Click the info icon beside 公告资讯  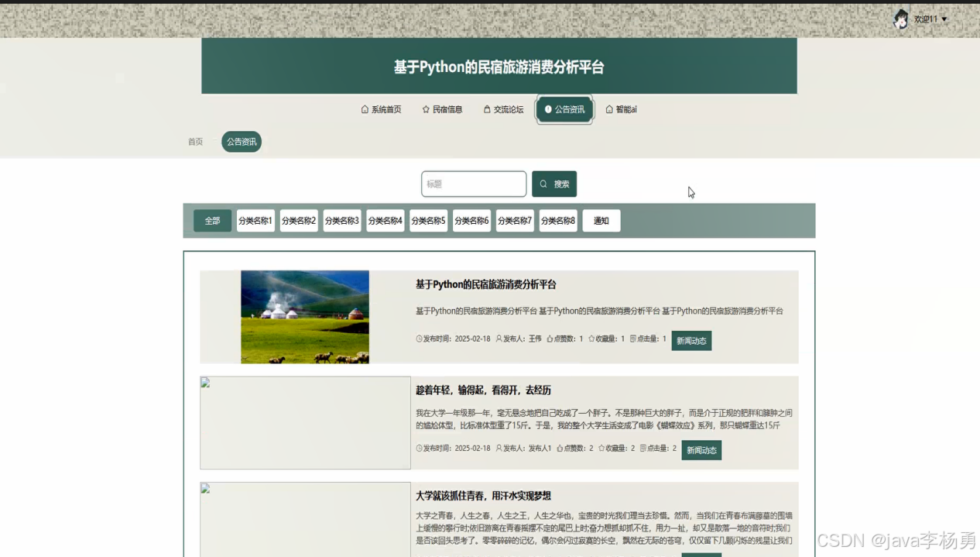[x=548, y=109]
